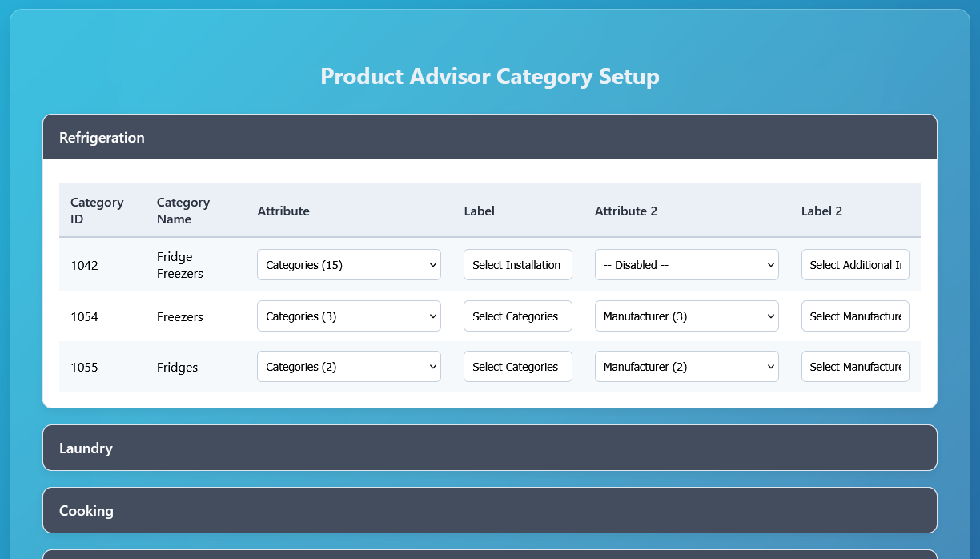Focus the Fridges row 'Select Categories' field

(x=517, y=367)
